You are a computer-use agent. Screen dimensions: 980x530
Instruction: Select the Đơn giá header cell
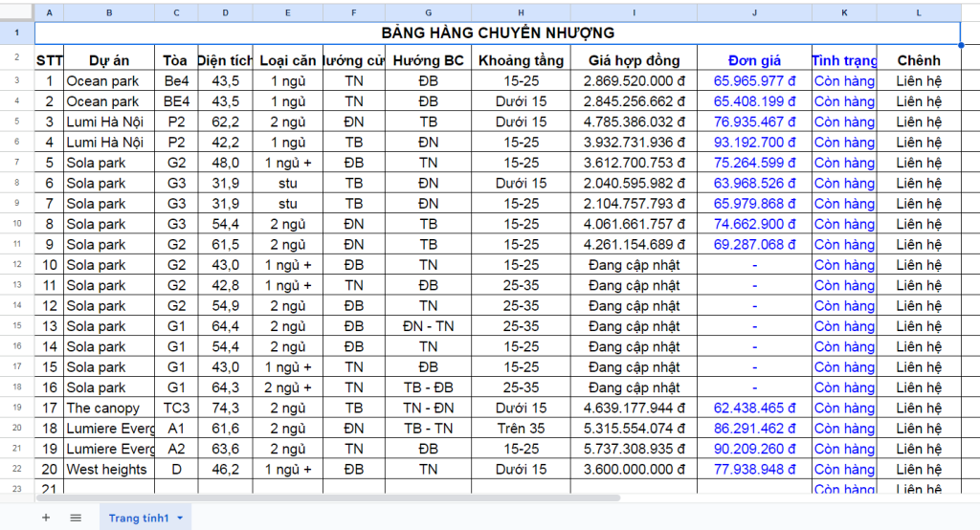tap(754, 60)
